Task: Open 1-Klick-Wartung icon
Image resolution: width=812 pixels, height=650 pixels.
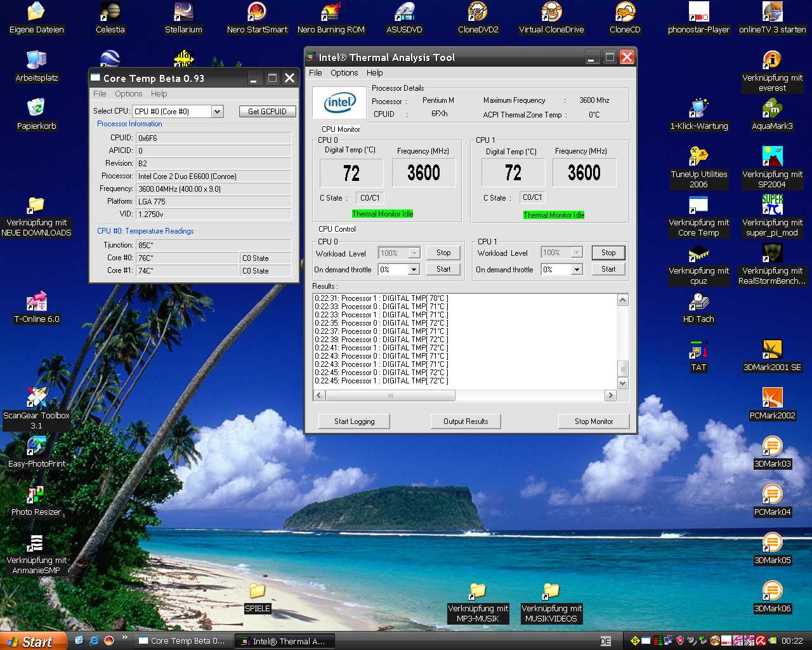Action: (698, 114)
